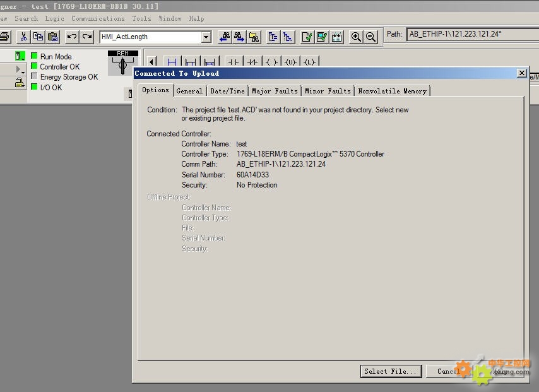This screenshot has height=392, width=539.
Task: Click the Zoom Out magnifier icon
Action: coord(370,37)
